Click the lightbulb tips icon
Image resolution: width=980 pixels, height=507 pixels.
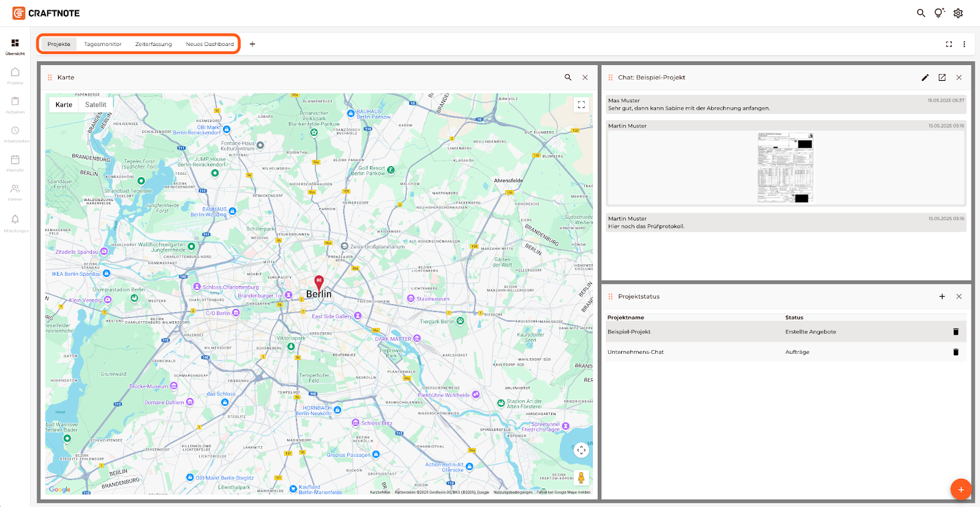click(x=939, y=13)
